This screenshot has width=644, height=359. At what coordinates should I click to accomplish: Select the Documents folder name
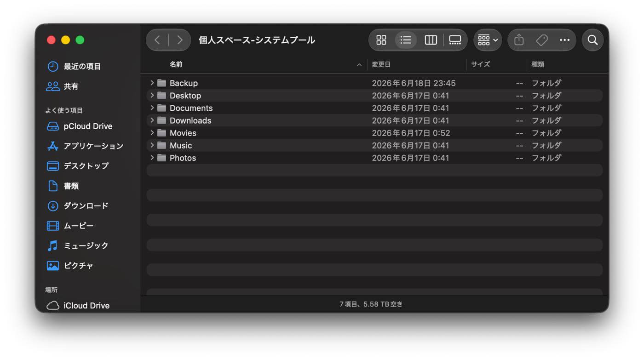[191, 108]
